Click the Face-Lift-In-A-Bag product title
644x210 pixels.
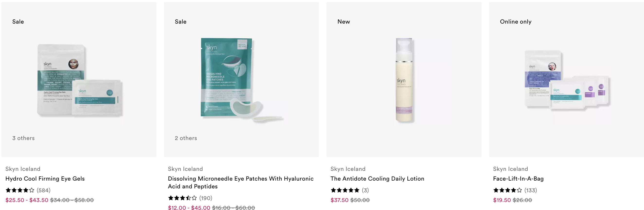click(518, 179)
